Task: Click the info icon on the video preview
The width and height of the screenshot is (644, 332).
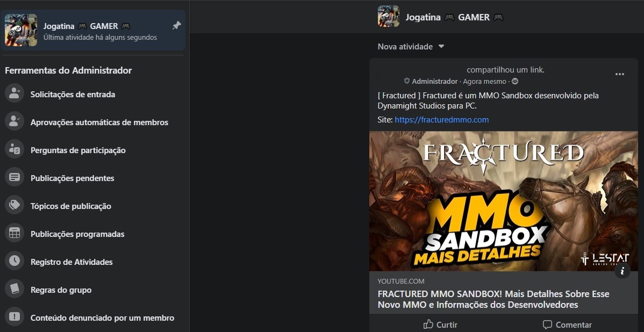Action: tap(622, 271)
